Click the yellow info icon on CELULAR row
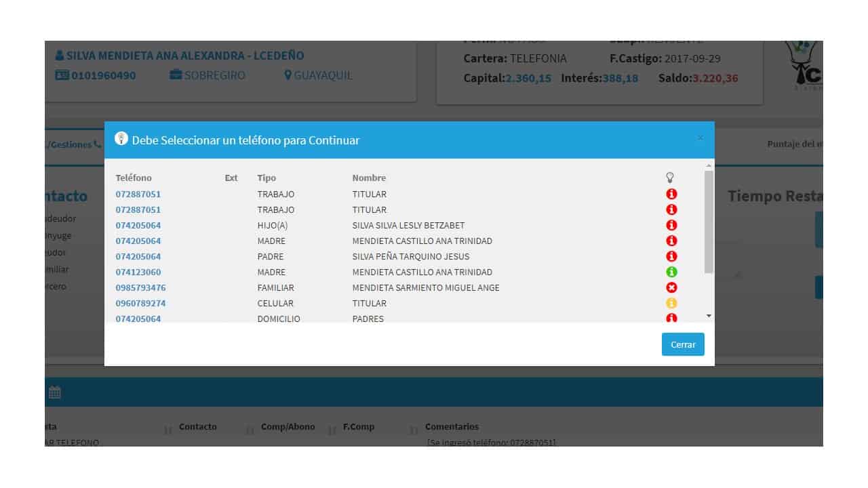Image resolution: width=868 pixels, height=488 pixels. (671, 303)
